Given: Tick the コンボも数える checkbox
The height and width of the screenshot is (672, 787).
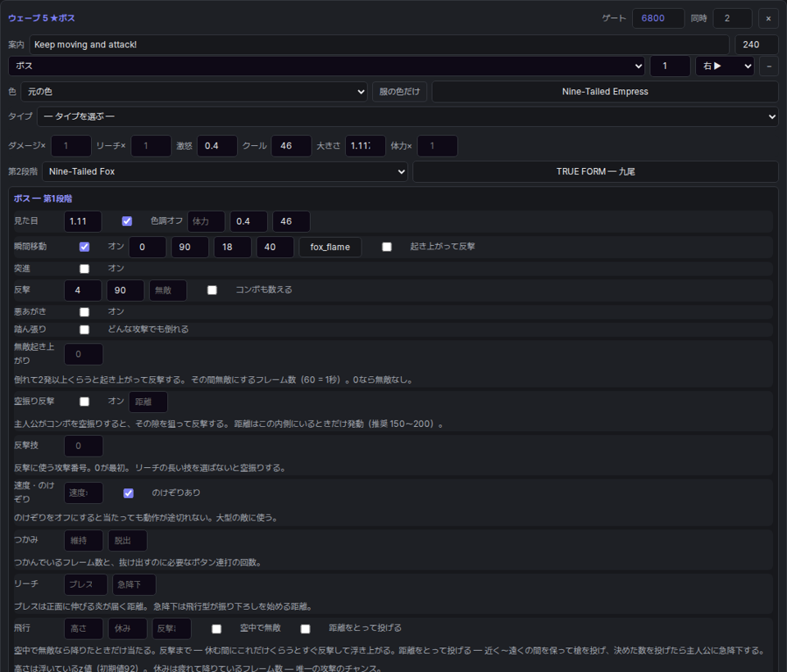Looking at the screenshot, I should (212, 290).
